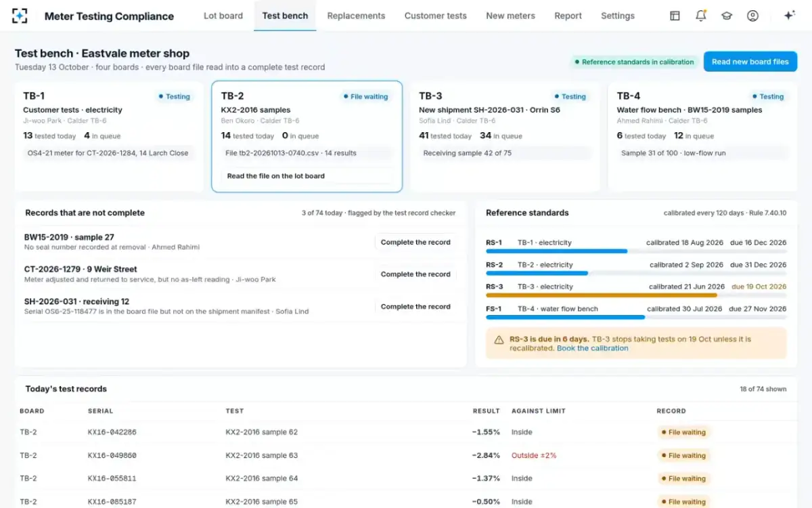Click the RS-1 calibration progress bar
The height and width of the screenshot is (508, 812).
tap(636, 251)
